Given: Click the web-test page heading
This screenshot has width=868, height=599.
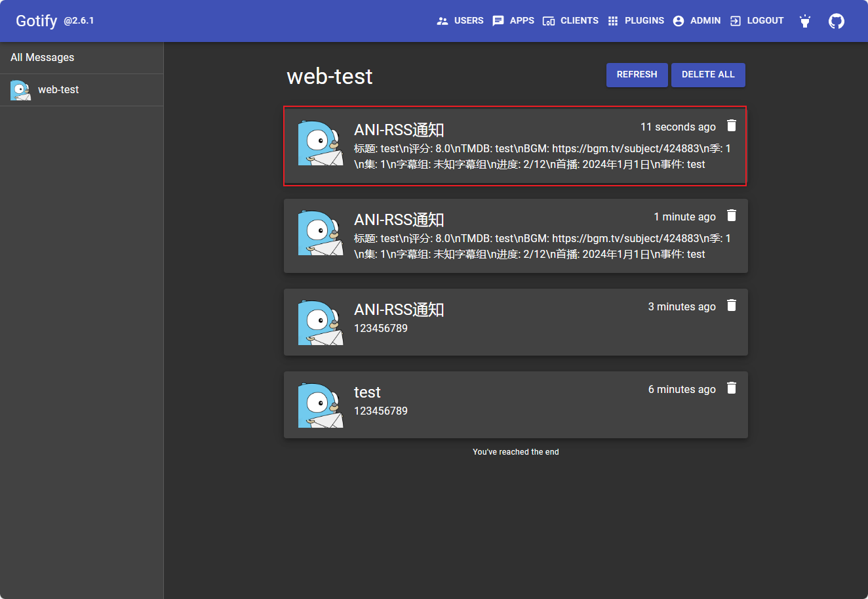Looking at the screenshot, I should pyautogui.click(x=330, y=76).
